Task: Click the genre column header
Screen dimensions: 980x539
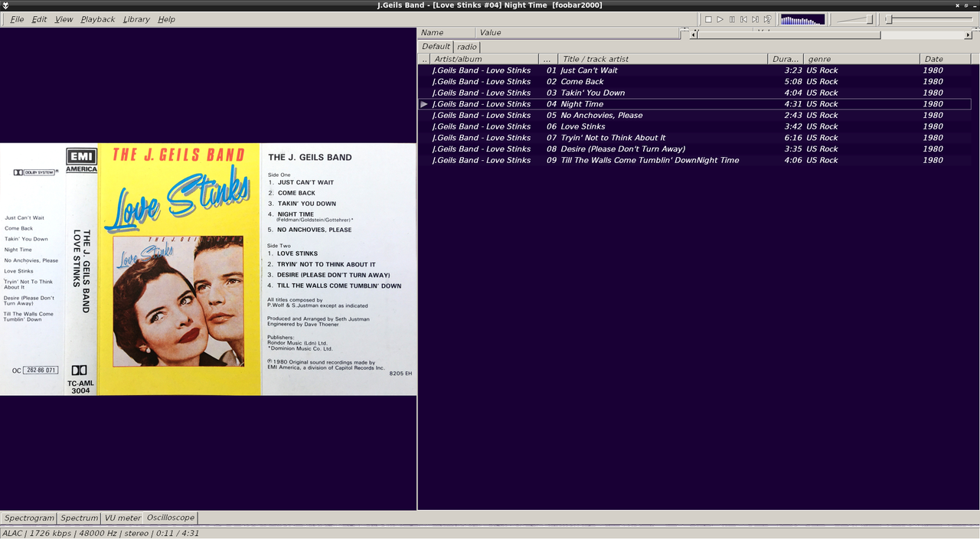Action: coord(861,59)
